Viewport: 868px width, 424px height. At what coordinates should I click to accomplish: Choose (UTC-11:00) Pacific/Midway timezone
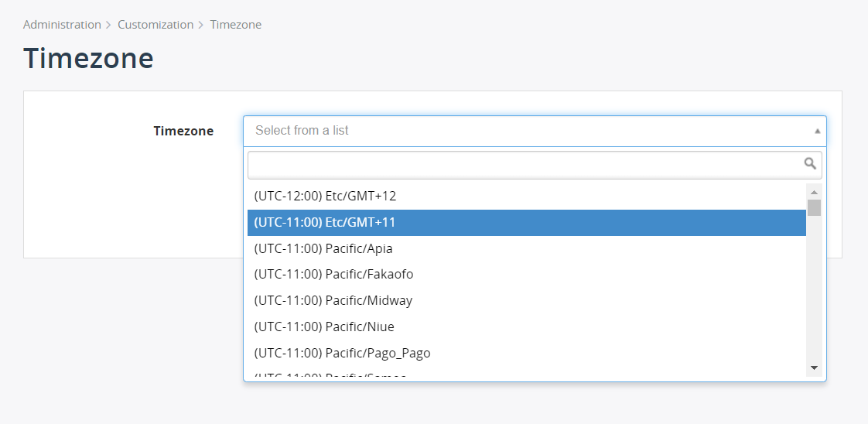click(526, 300)
